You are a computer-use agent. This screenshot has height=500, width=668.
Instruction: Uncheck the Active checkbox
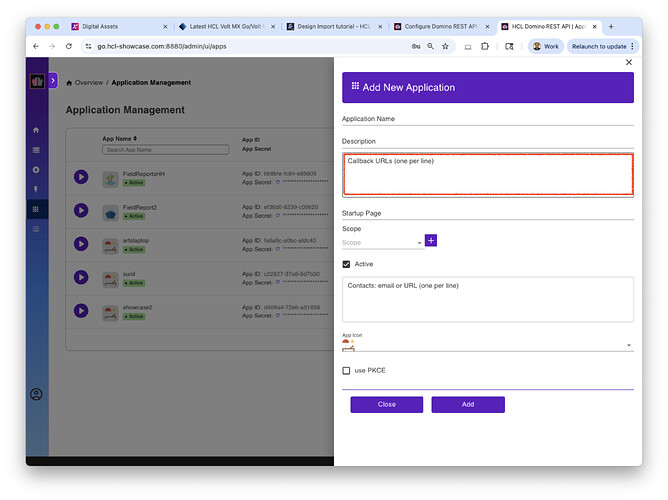click(x=346, y=264)
